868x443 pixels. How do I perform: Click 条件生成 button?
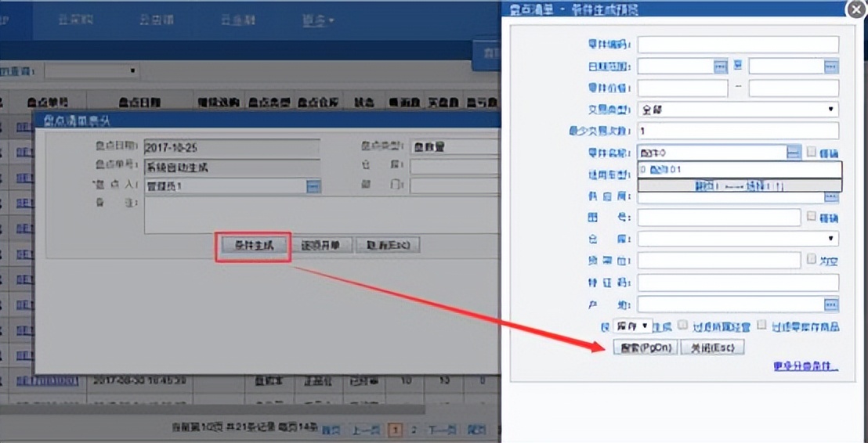pos(255,245)
